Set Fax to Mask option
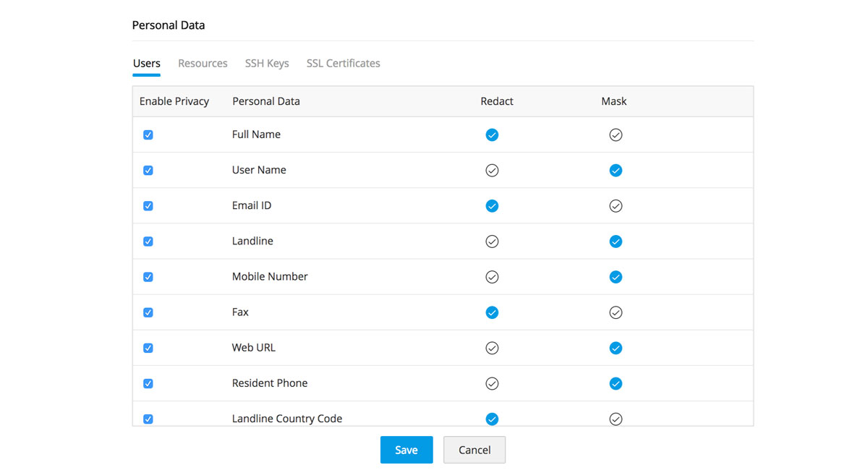The width and height of the screenshot is (868, 470). [x=616, y=312]
